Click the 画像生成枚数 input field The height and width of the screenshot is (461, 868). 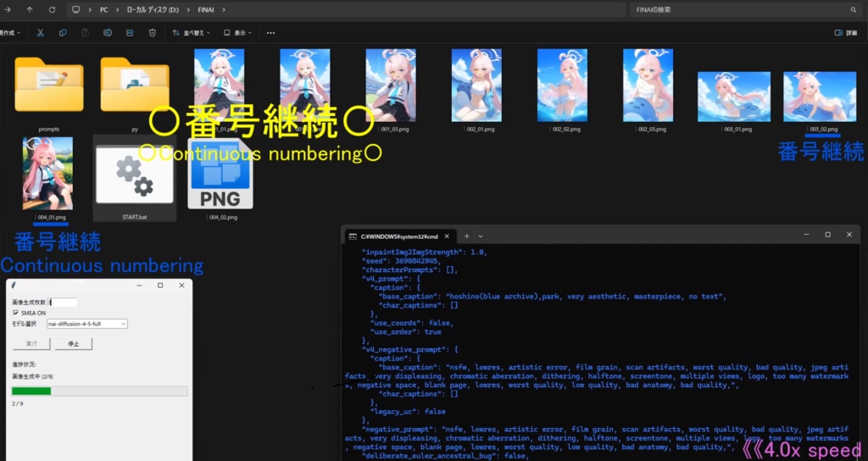point(62,303)
